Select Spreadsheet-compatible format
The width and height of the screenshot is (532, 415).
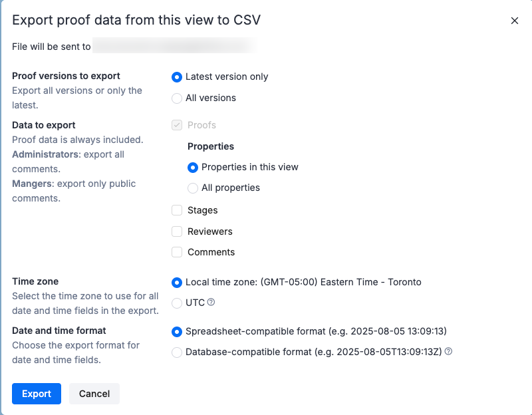point(177,331)
